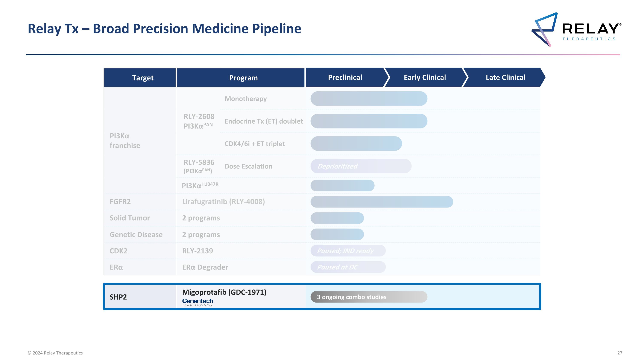Screen dimensions: 644x362
Task: Click the Monotherapy progress bar
Action: 369,99
